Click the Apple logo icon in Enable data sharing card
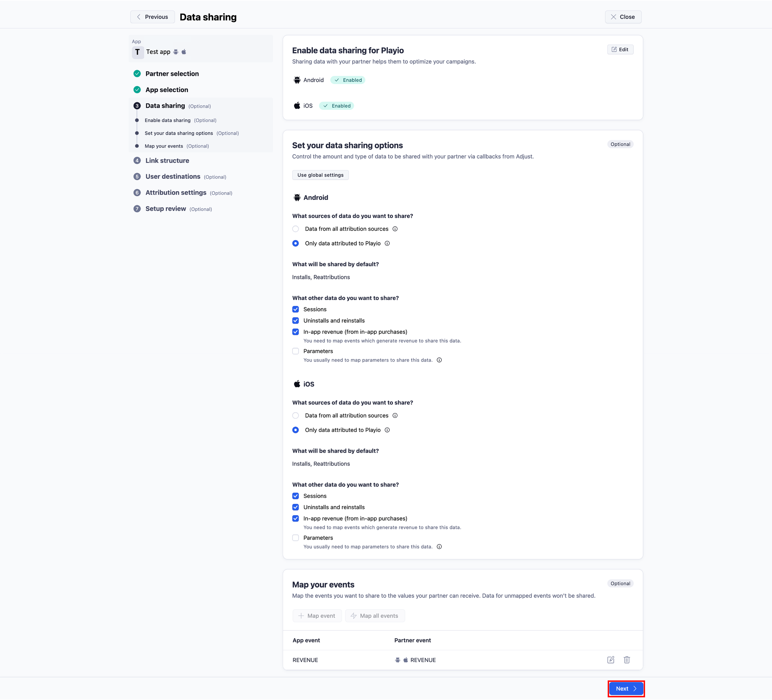Image resolution: width=772 pixels, height=700 pixels. coord(297,106)
